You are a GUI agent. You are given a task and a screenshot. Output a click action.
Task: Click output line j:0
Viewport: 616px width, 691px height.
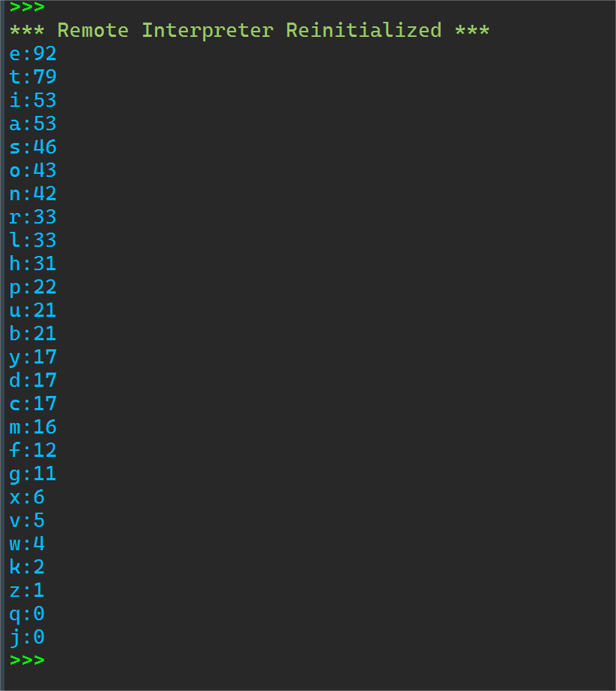coord(27,638)
